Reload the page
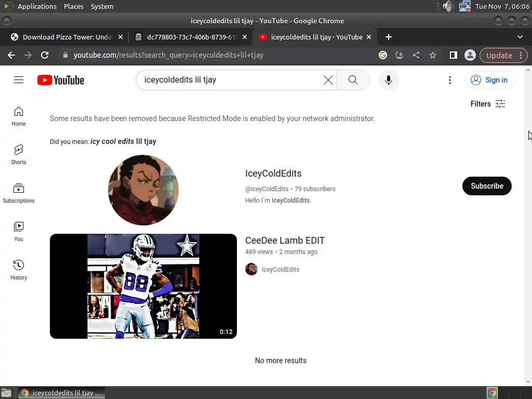532x399 pixels. [45, 55]
